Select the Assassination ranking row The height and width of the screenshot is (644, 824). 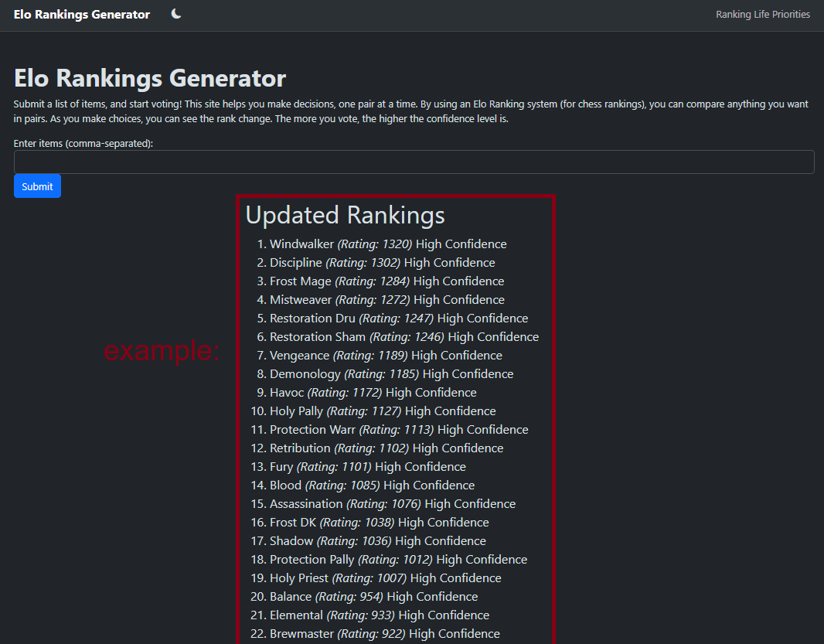383,503
